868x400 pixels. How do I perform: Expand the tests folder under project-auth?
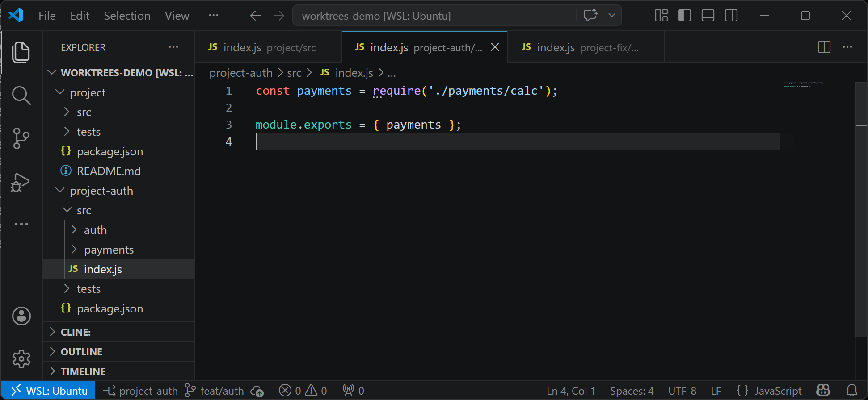(118, 289)
